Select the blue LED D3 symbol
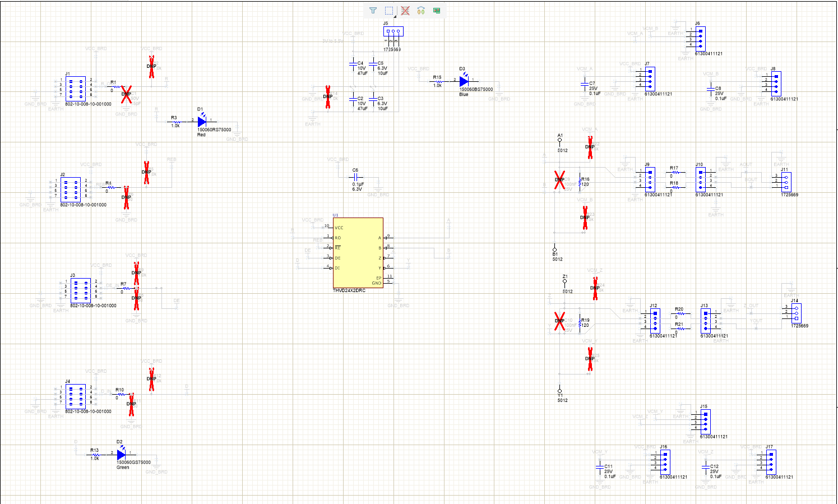 (x=464, y=81)
